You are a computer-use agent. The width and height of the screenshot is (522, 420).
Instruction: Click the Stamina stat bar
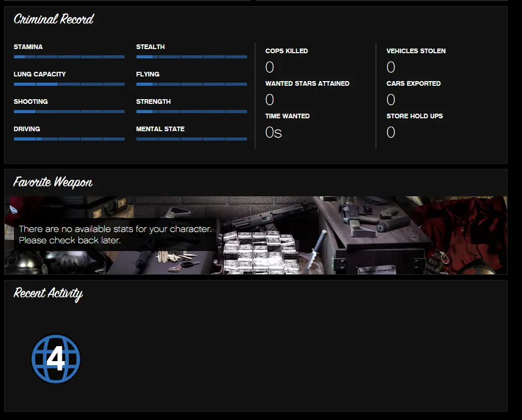point(69,57)
